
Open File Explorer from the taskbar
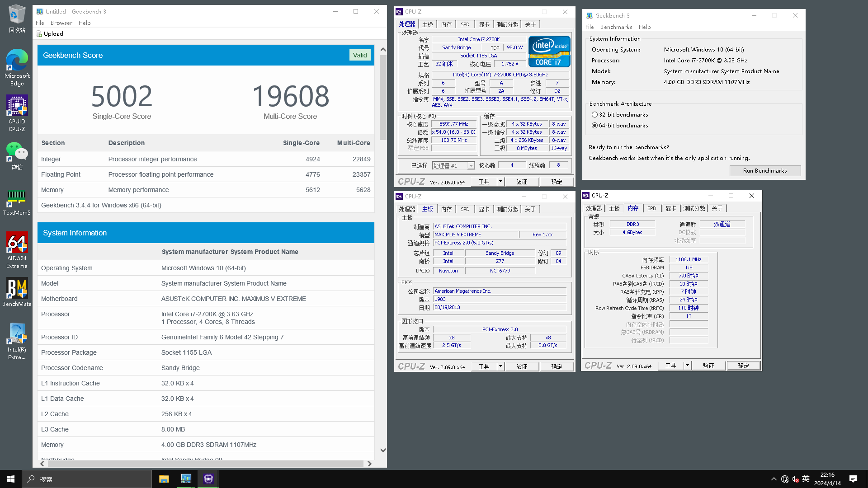click(x=164, y=479)
